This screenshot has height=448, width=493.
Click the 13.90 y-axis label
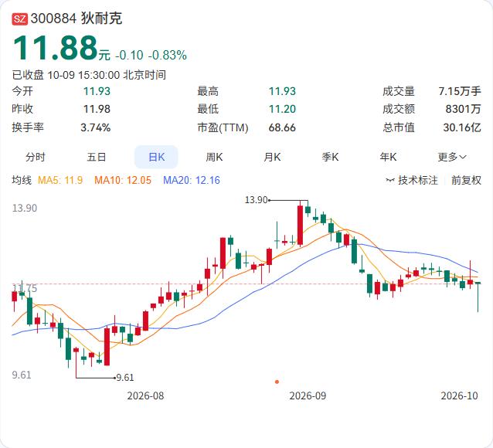point(25,208)
